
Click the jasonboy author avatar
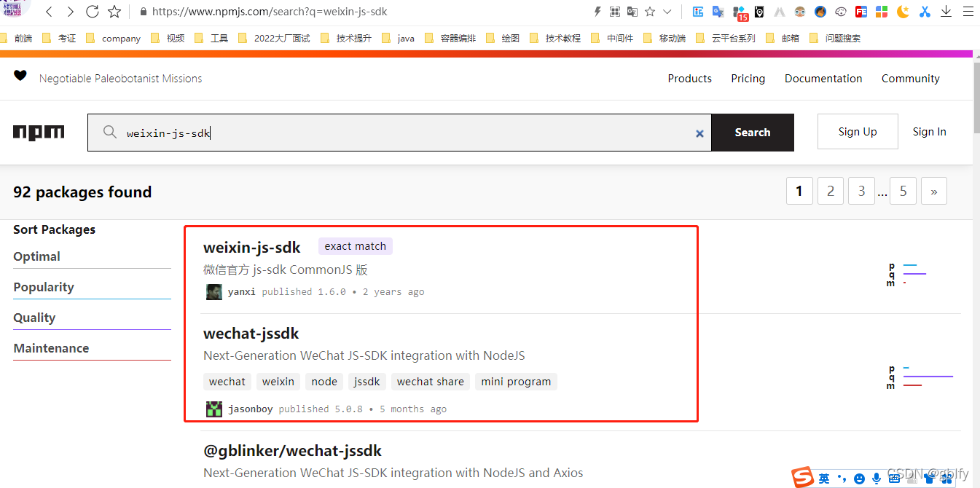click(214, 409)
